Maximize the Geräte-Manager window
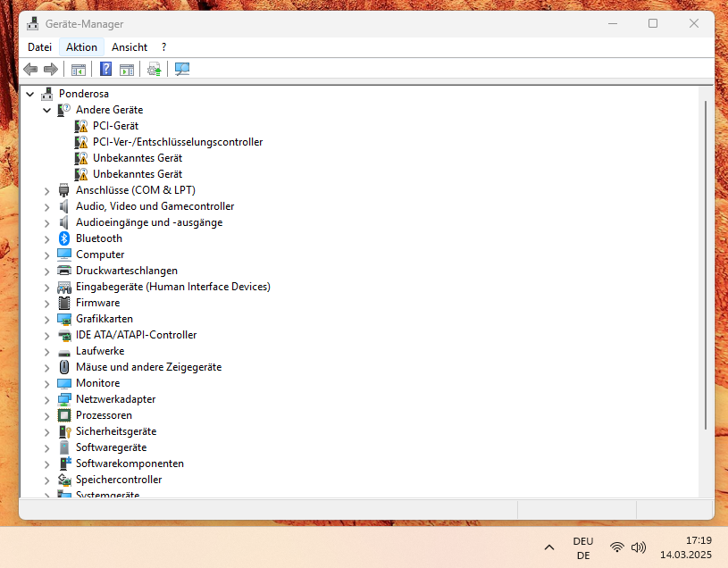 click(653, 23)
